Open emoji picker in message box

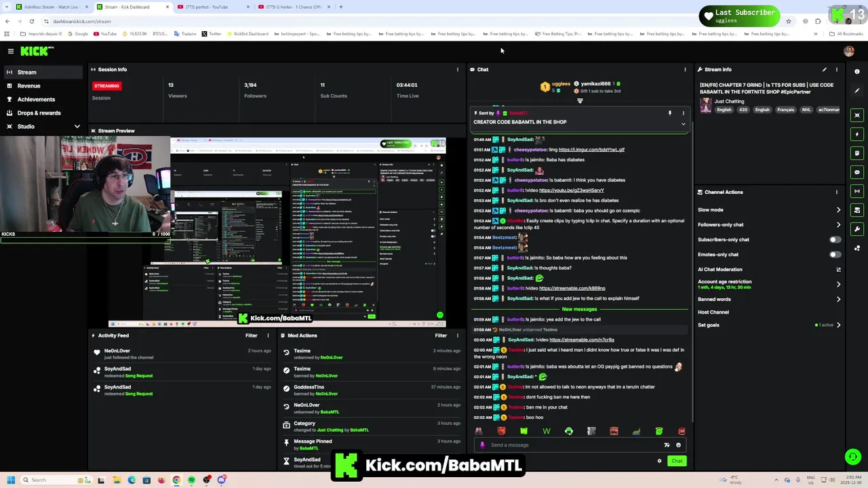pos(678,445)
